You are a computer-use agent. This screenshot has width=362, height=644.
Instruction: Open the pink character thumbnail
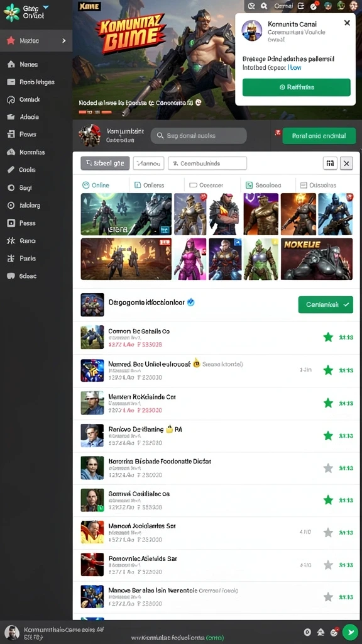coord(189,258)
